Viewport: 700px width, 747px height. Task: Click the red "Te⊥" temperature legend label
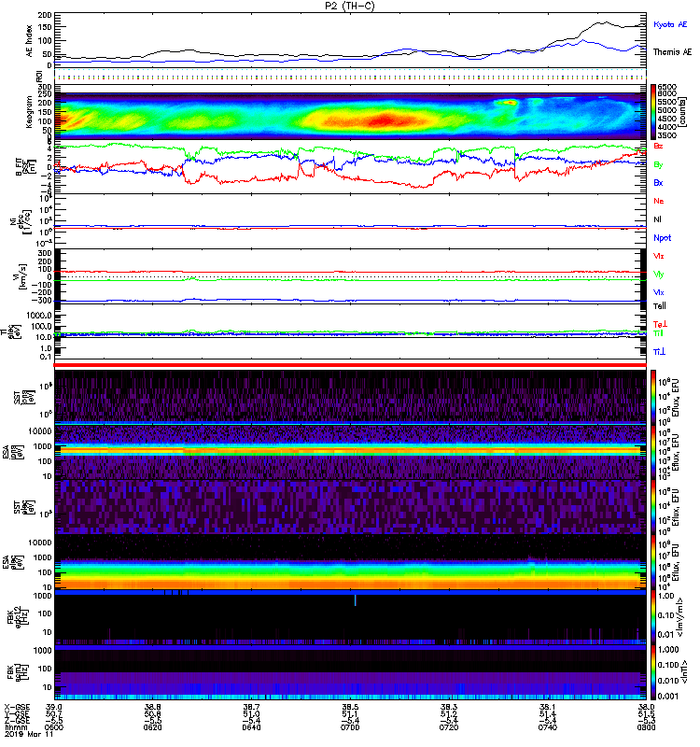pos(660,324)
